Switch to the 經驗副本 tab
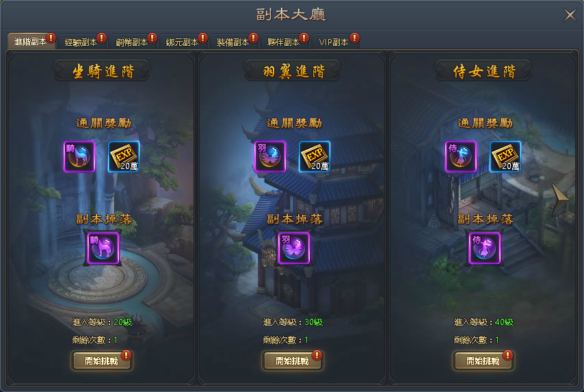Viewport: 584px width, 392px height. (x=82, y=42)
